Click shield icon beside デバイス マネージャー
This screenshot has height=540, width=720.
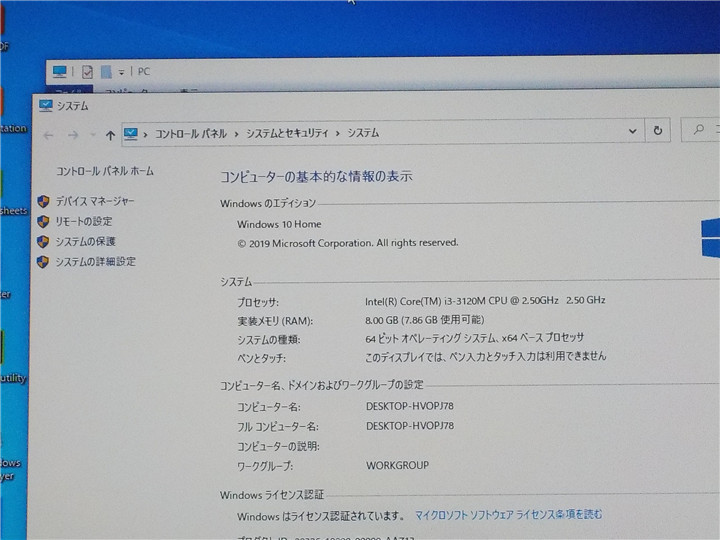[x=44, y=201]
